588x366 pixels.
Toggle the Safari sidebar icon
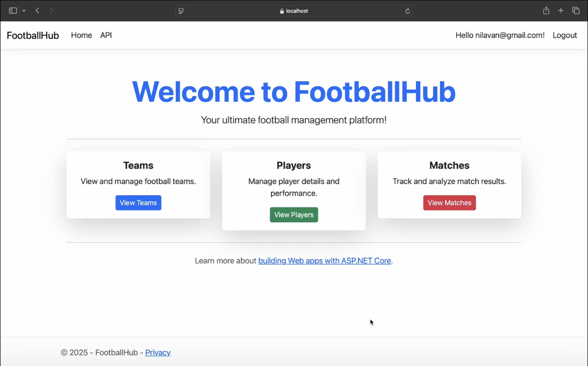click(x=13, y=11)
